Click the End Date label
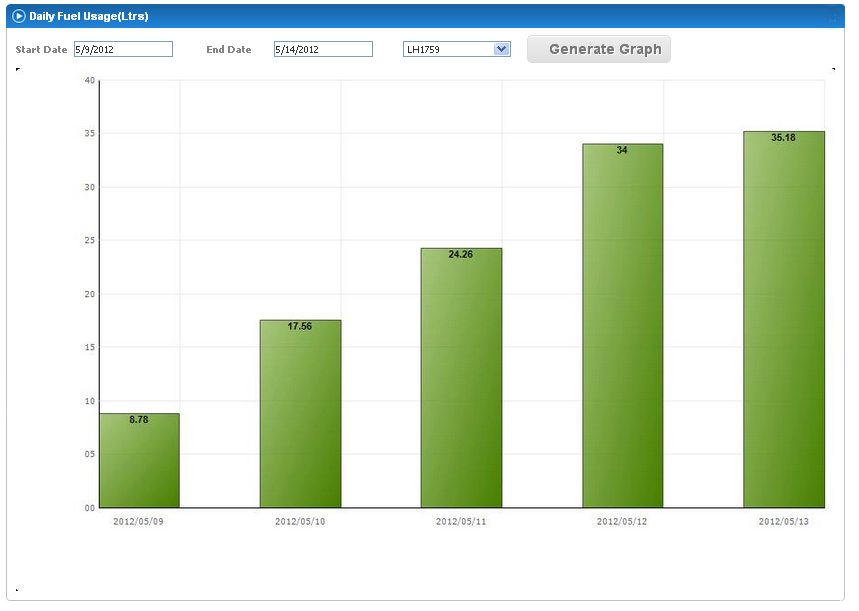Screen dimensions: 859x611 point(229,49)
